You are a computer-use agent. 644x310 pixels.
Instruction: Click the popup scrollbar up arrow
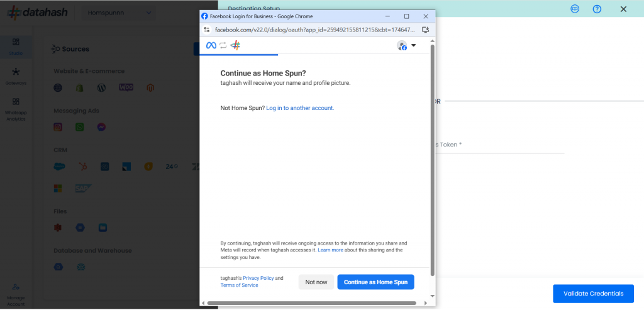(432, 40)
